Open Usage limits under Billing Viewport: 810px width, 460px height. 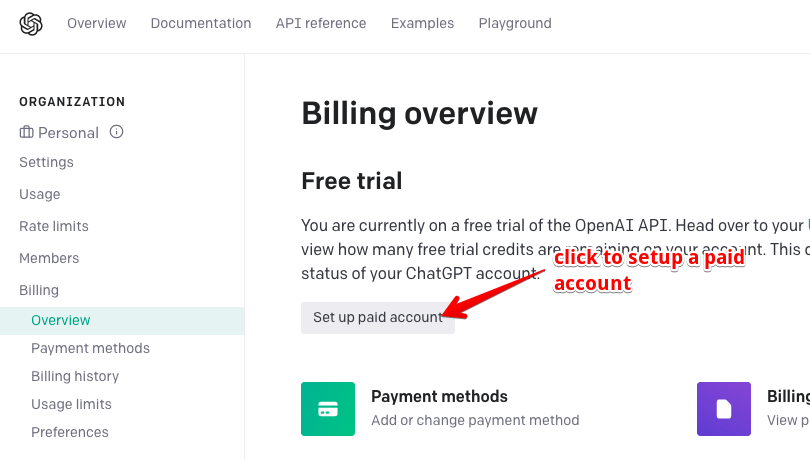[71, 404]
